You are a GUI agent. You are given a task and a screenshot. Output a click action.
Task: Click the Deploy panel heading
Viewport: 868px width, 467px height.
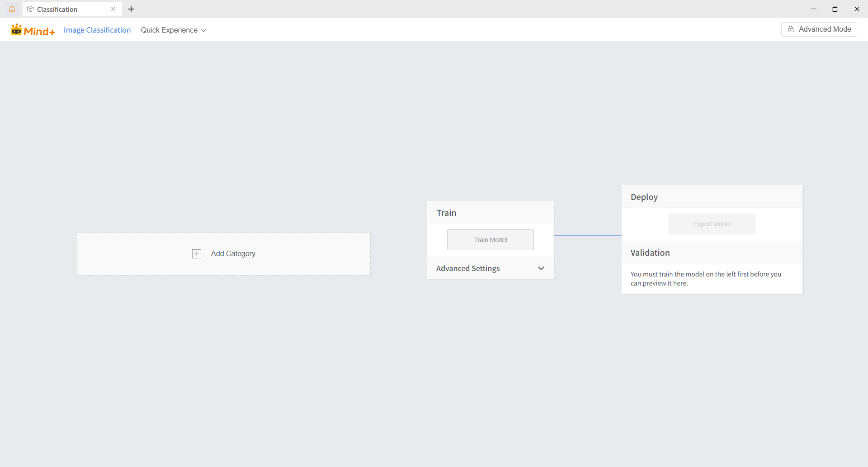(x=644, y=197)
